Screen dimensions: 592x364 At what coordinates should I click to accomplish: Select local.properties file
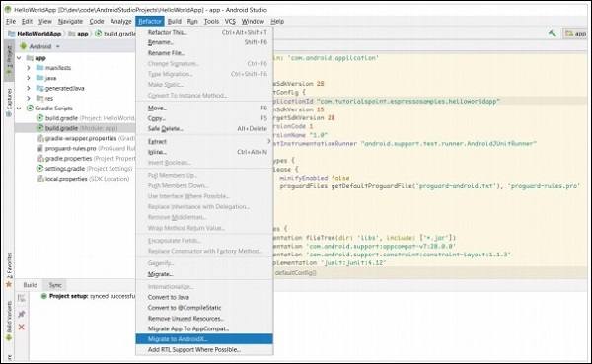pos(83,179)
